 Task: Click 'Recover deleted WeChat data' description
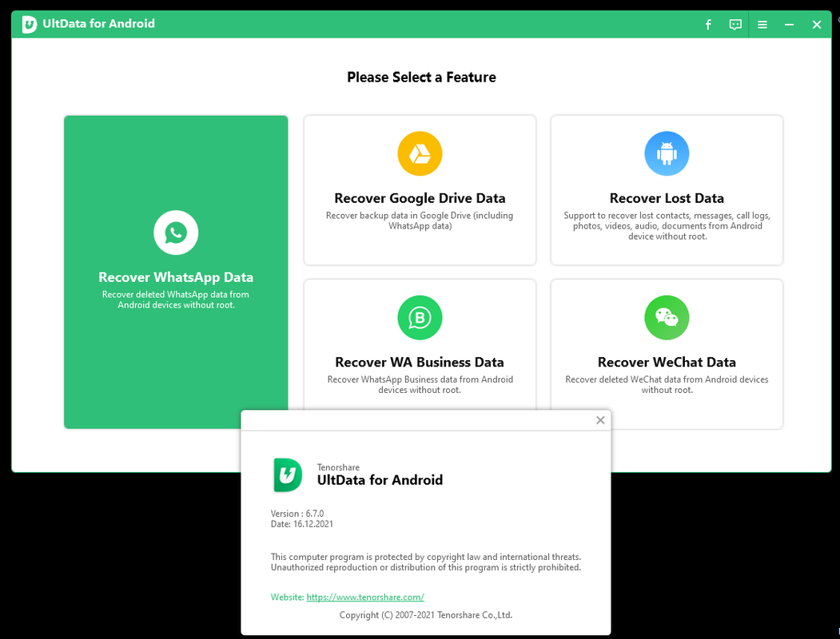coord(667,384)
